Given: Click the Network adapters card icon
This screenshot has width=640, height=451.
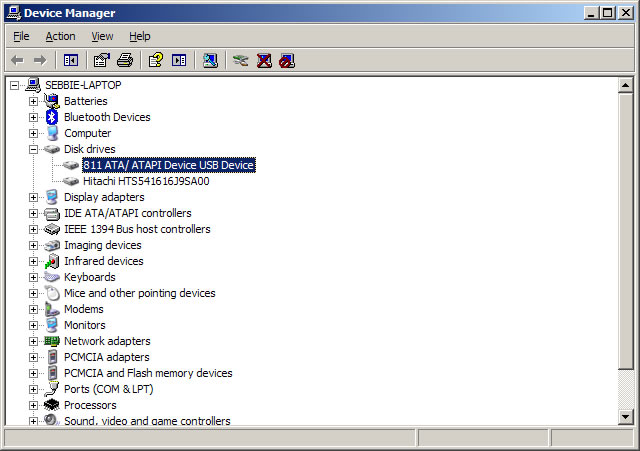Looking at the screenshot, I should pyautogui.click(x=52, y=341).
